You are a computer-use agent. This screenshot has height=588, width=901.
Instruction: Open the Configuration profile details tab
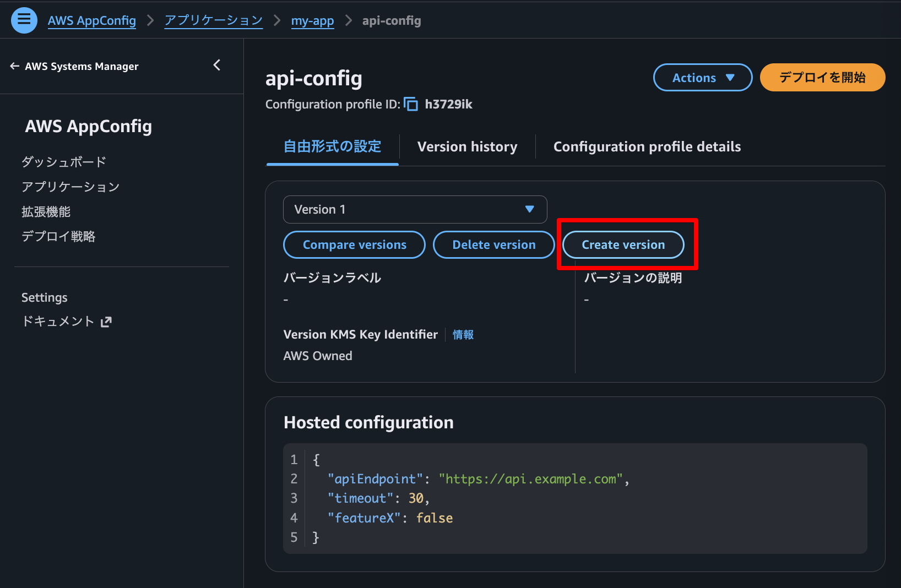[x=647, y=147]
